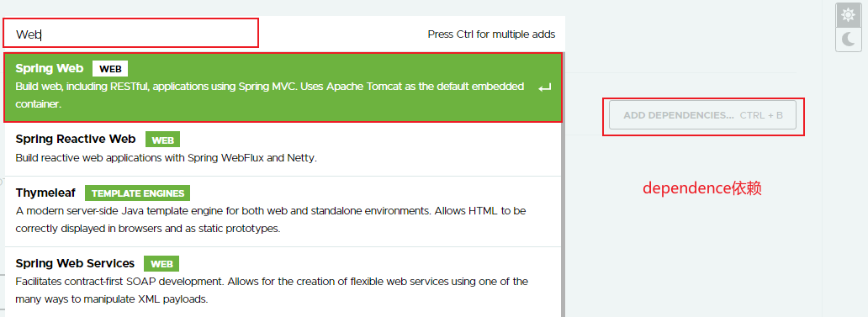Click the Thymeleaf server-side Java template description

(271, 219)
